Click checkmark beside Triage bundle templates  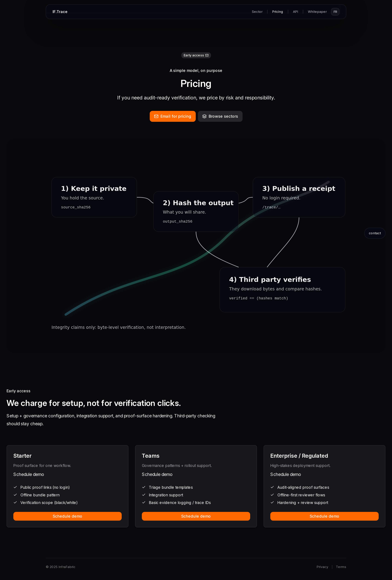[x=144, y=487]
